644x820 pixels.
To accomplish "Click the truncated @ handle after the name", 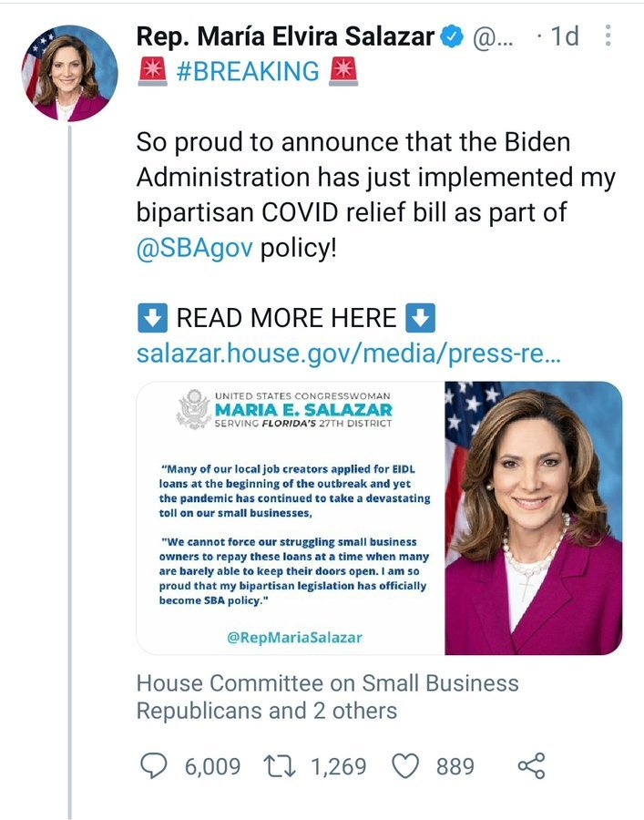I will (x=496, y=36).
